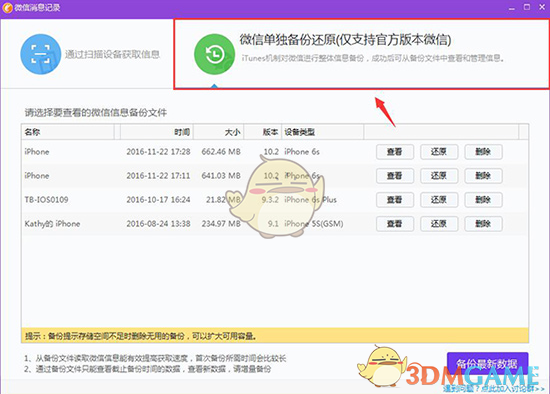View Kathy的 iPhone backup

tap(395, 223)
